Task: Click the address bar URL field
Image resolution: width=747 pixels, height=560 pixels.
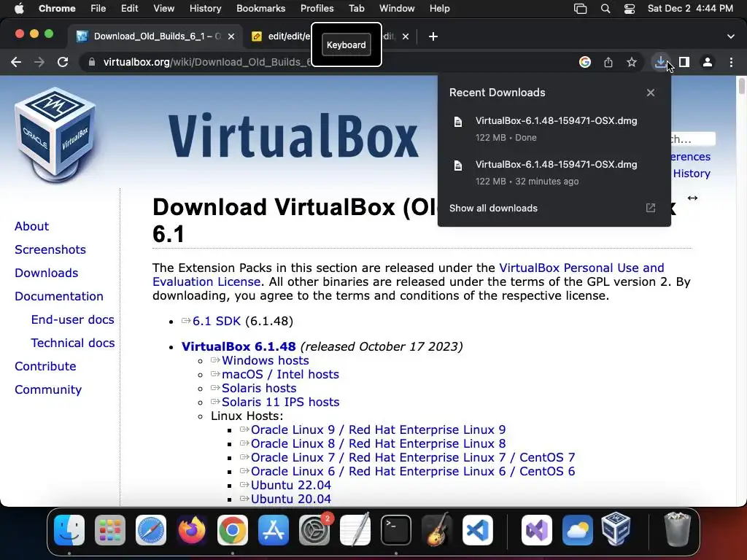Action: pyautogui.click(x=207, y=62)
